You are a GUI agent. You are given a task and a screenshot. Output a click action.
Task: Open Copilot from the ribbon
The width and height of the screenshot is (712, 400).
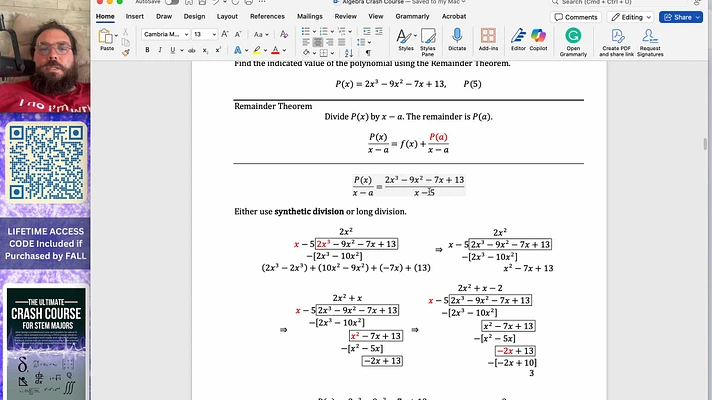(538, 39)
